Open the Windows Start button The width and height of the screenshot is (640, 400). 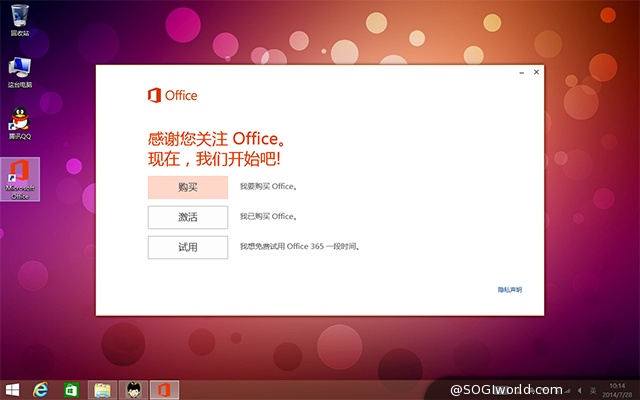12,390
